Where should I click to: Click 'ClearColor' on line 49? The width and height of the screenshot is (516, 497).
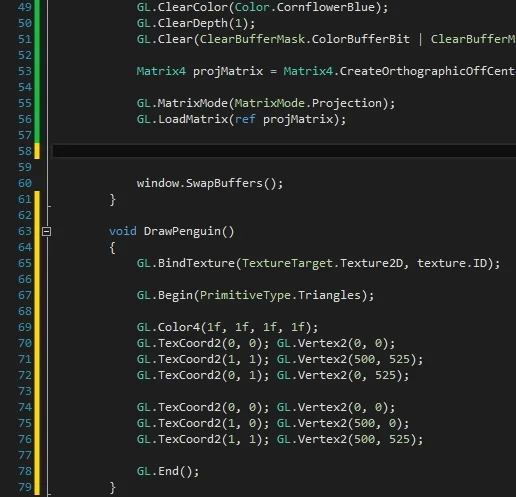tap(192, 7)
